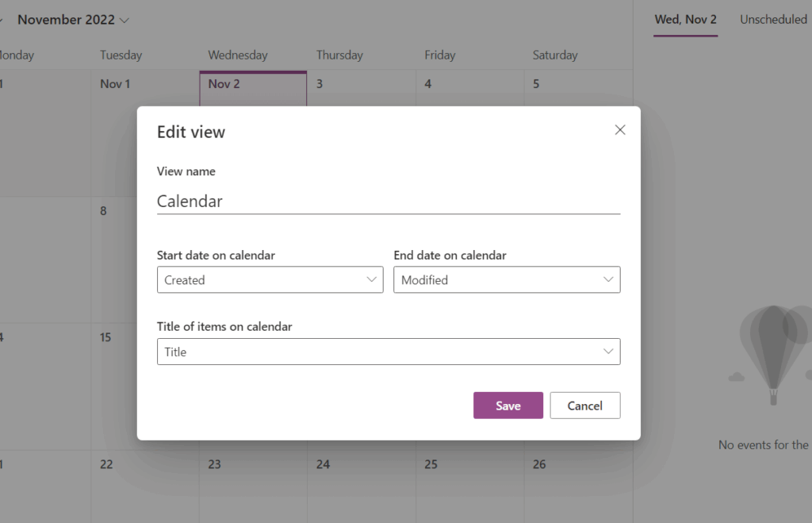812x523 pixels.
Task: Select day 3 in the calendar
Action: [x=362, y=88]
